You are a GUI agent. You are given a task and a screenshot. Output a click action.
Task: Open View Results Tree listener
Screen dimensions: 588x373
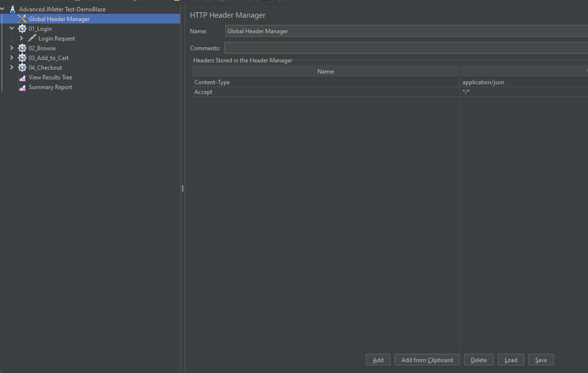tap(50, 77)
